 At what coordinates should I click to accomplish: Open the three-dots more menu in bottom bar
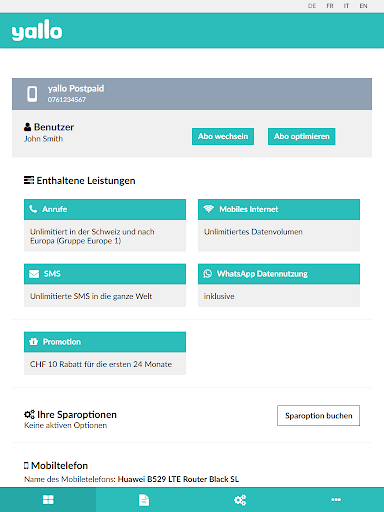pos(336,499)
